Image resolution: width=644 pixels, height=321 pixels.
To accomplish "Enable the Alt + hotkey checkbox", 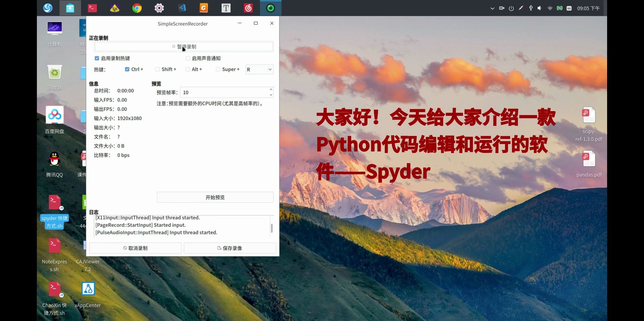I will click(x=188, y=69).
